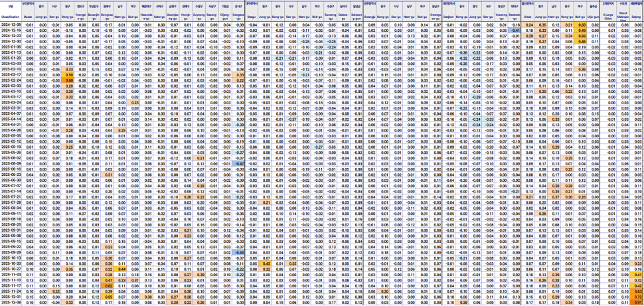This screenshot has width=644, height=306.
Task: Select blue -0.45 cell in 2025-09-29 row
Action: click(x=238, y=252)
